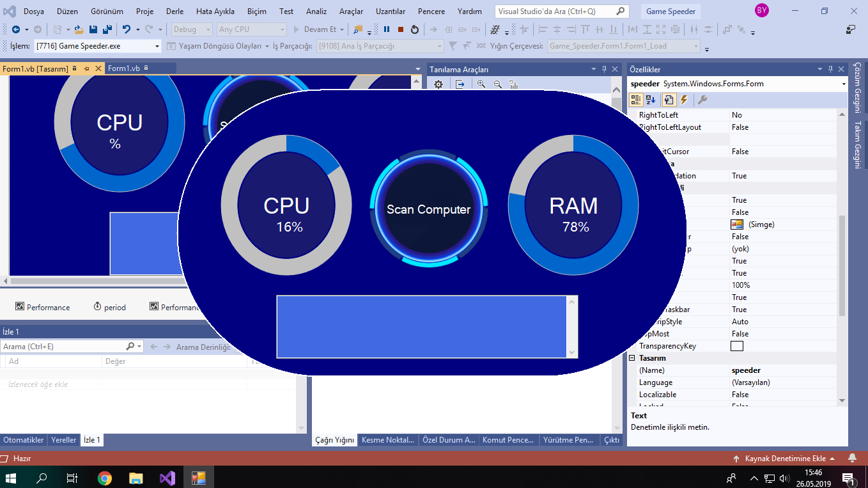Restart the debug session icon
This screenshot has width=868, height=488.
(415, 29)
